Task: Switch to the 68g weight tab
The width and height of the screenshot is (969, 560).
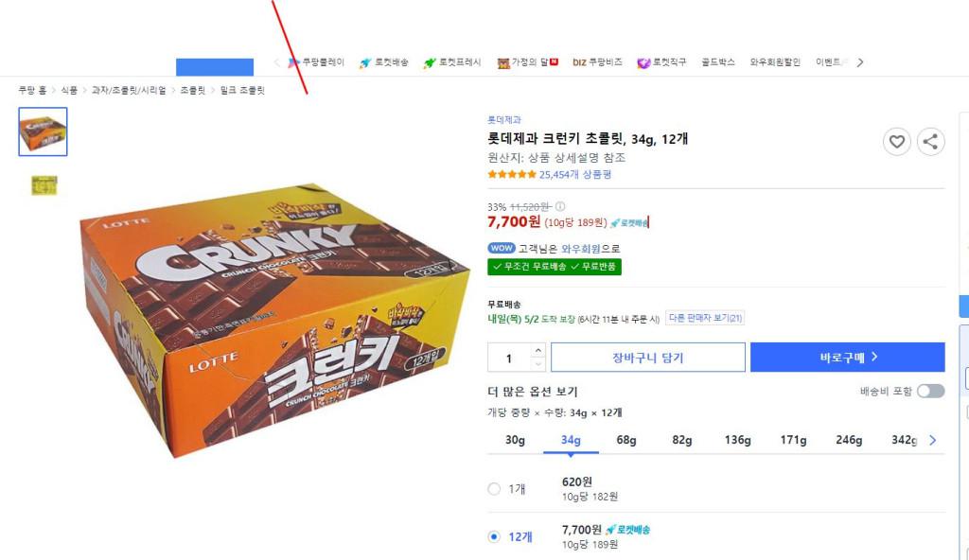Action: [x=625, y=440]
